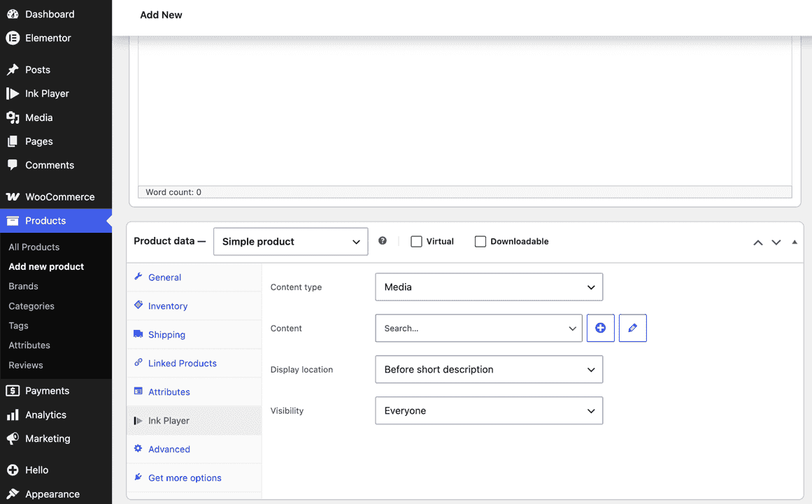Screen dimensions: 812x504
Task: Click the Hello plus-circle icon
Action: (x=13, y=470)
